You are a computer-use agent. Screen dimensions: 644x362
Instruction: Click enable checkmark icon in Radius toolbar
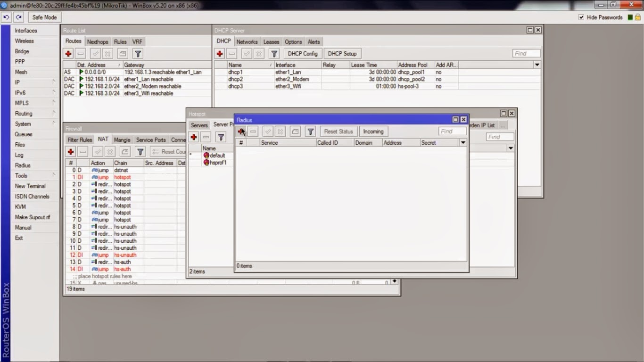tap(268, 132)
